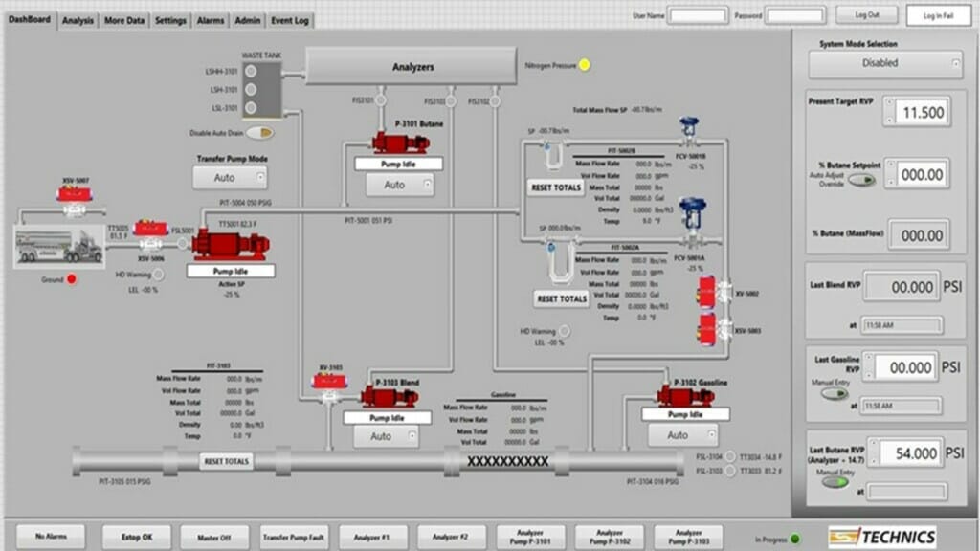This screenshot has width=980, height=551.
Task: Open the Event Log tab
Action: (289, 20)
